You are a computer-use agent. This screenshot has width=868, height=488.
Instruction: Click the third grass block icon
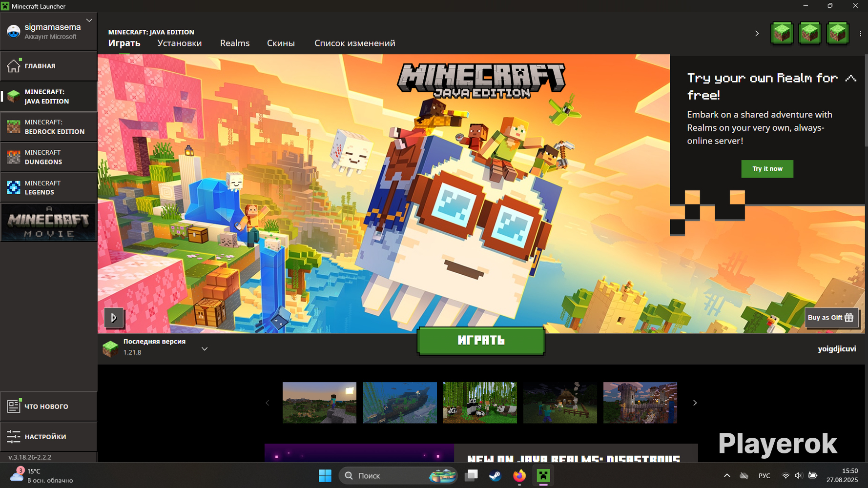point(838,33)
